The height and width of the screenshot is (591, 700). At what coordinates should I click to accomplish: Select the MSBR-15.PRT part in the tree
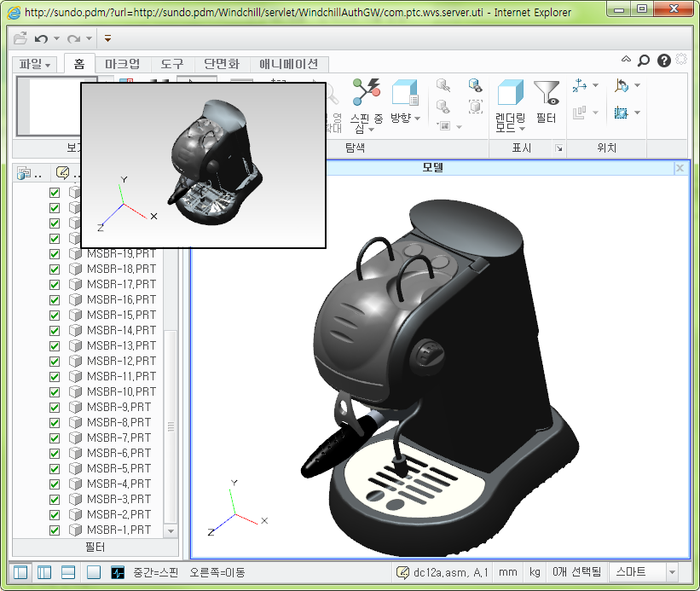click(121, 315)
